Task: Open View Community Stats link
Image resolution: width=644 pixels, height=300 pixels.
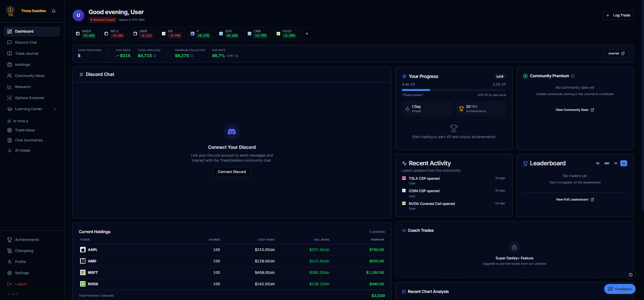Action: 575,110
